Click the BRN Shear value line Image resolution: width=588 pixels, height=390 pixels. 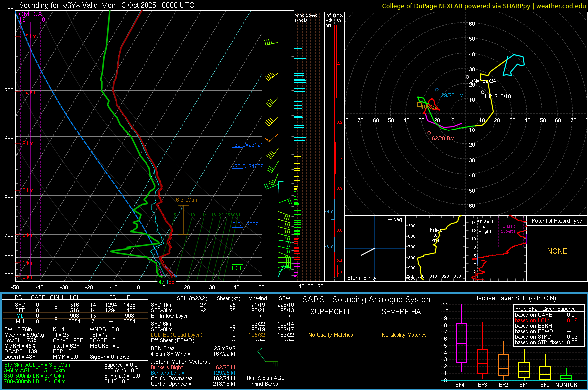click(x=193, y=348)
